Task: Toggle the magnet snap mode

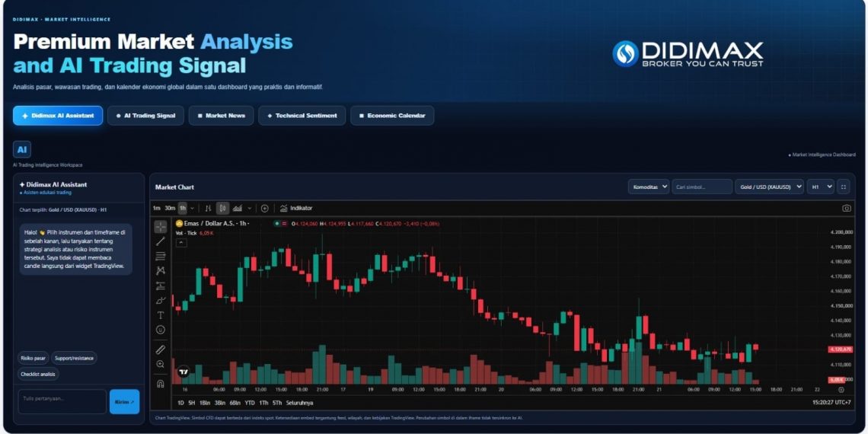Action: click(161, 383)
